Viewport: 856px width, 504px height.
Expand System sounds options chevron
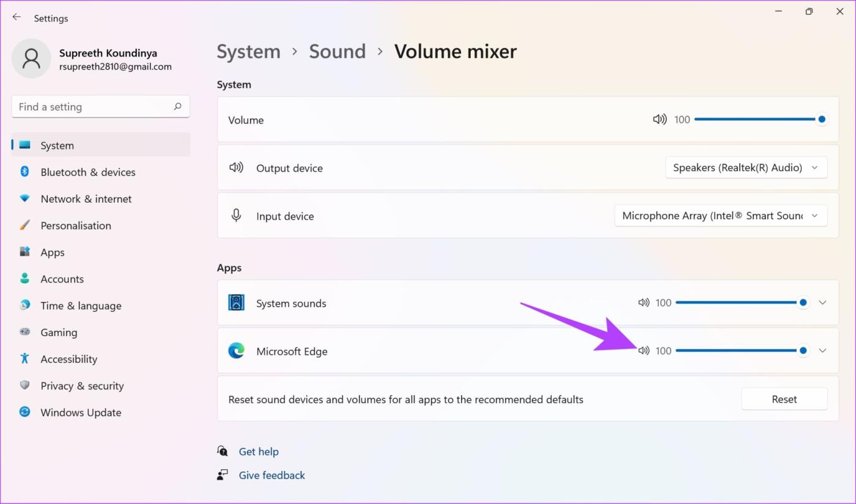822,302
